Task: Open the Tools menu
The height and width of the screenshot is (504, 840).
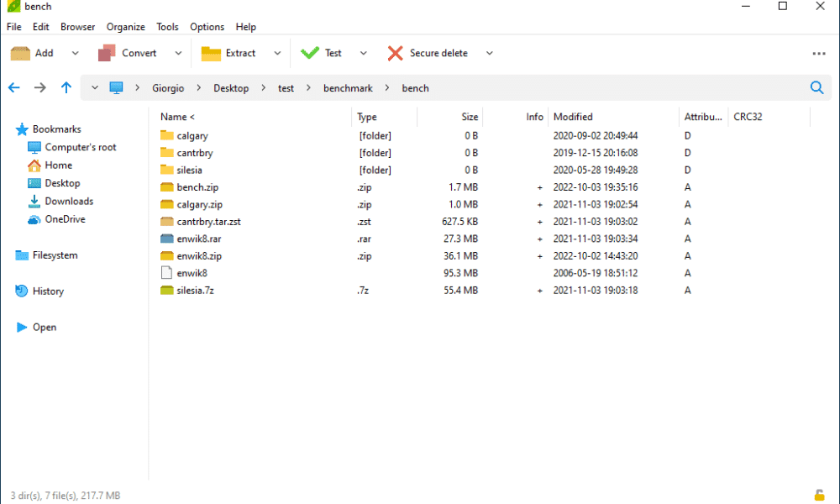Action: pos(167,27)
